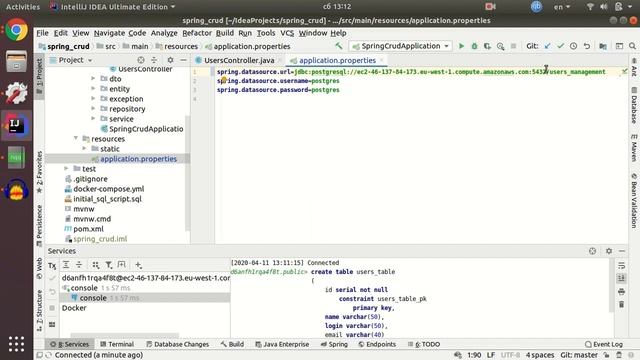Expand the exception package
The image size is (640, 360).
point(93,98)
